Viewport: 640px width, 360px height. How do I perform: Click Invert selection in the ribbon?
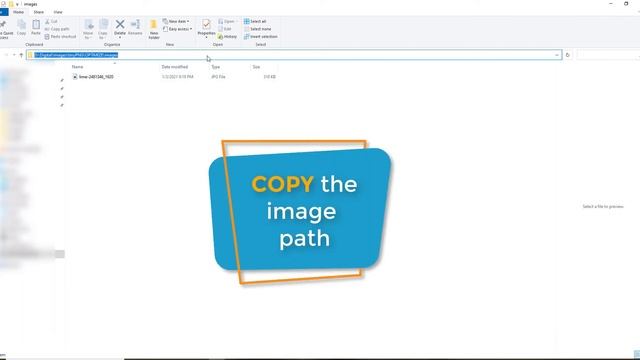pyautogui.click(x=261, y=37)
